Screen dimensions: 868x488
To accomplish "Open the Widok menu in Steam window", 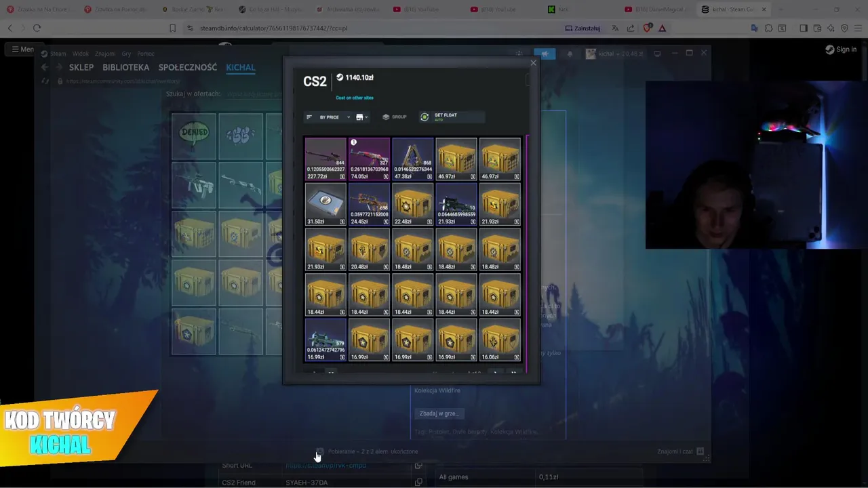I will [x=81, y=54].
